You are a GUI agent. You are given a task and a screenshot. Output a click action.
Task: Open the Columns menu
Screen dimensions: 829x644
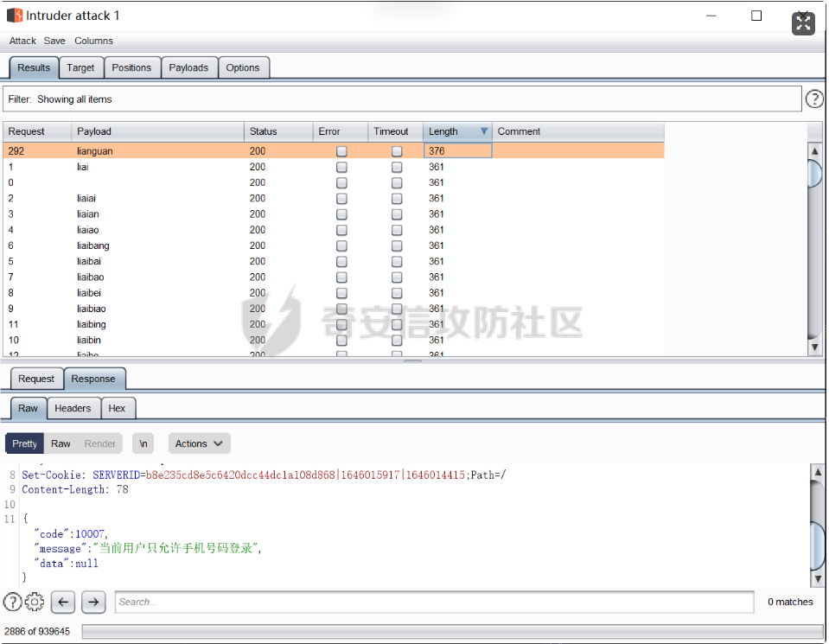pos(93,41)
